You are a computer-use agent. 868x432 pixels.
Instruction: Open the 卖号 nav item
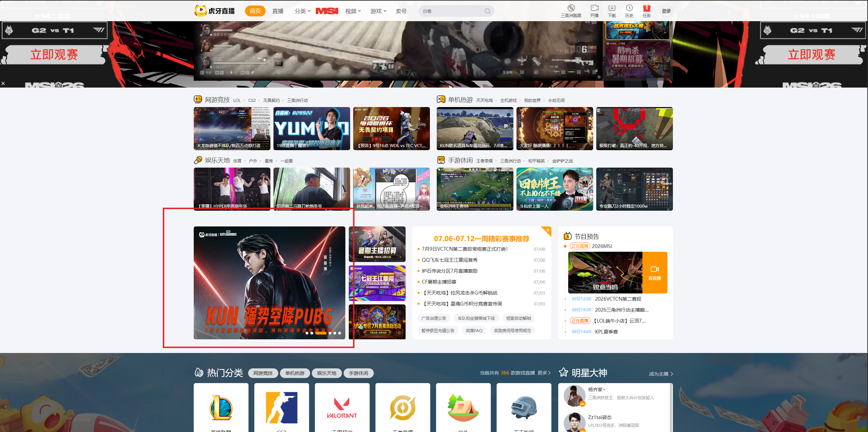click(401, 11)
